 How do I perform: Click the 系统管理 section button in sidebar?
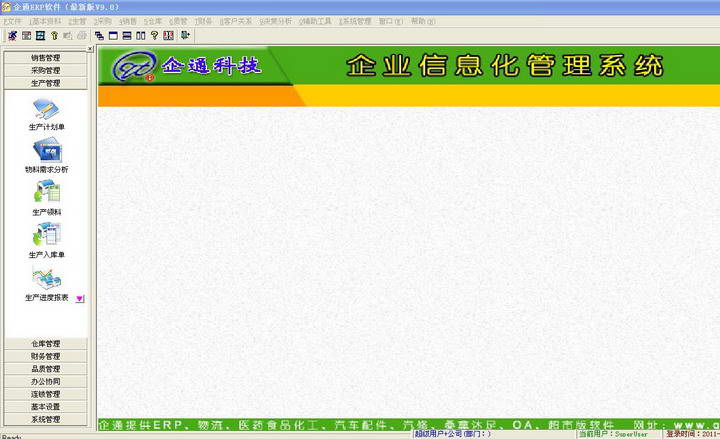pos(45,420)
